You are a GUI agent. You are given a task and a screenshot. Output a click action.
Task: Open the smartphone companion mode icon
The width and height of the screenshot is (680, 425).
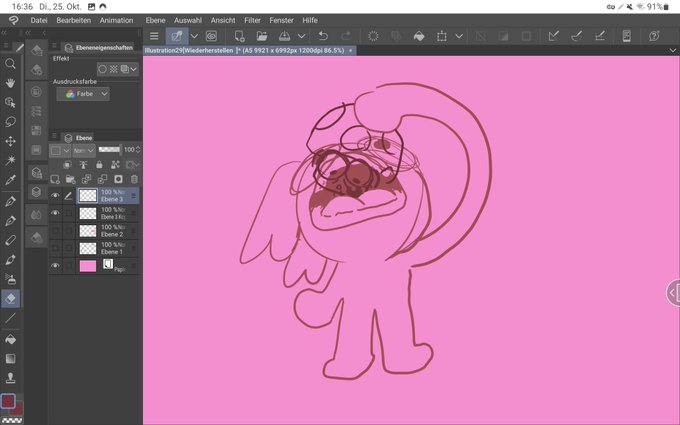(627, 36)
